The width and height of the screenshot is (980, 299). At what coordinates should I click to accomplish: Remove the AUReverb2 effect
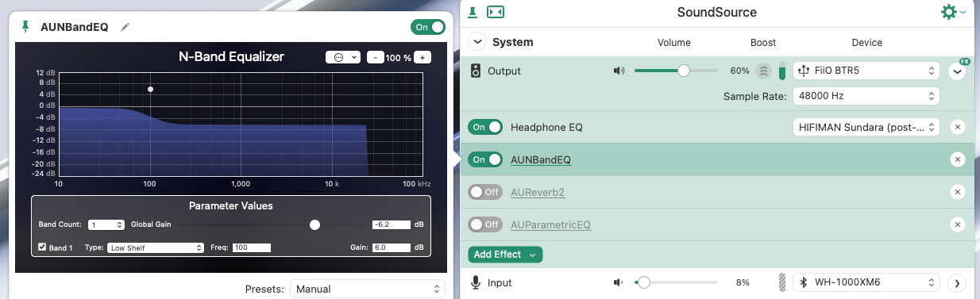point(958,192)
